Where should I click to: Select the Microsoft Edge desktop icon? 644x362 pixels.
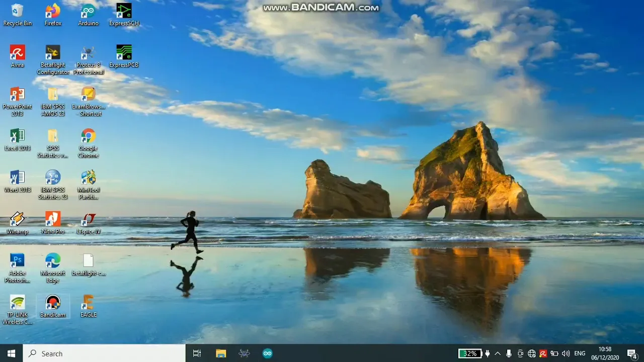click(x=53, y=268)
